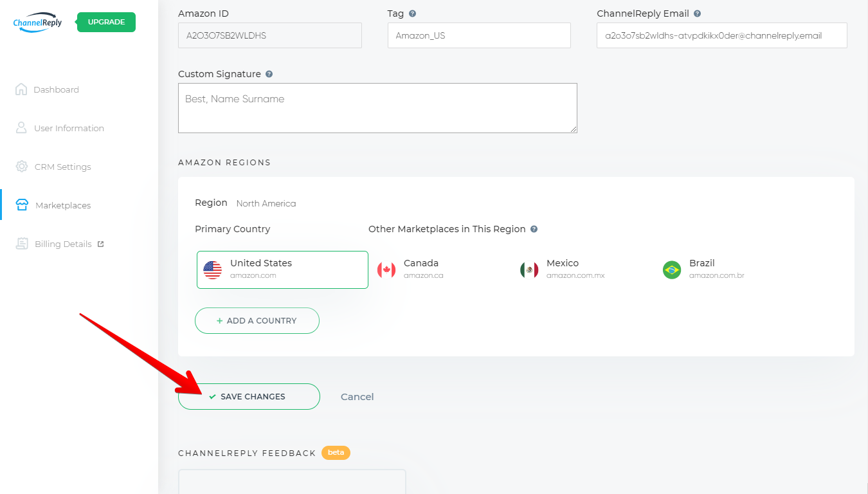Click the help icon beside ChannelReply Email
The height and width of the screenshot is (494, 868).
698,14
